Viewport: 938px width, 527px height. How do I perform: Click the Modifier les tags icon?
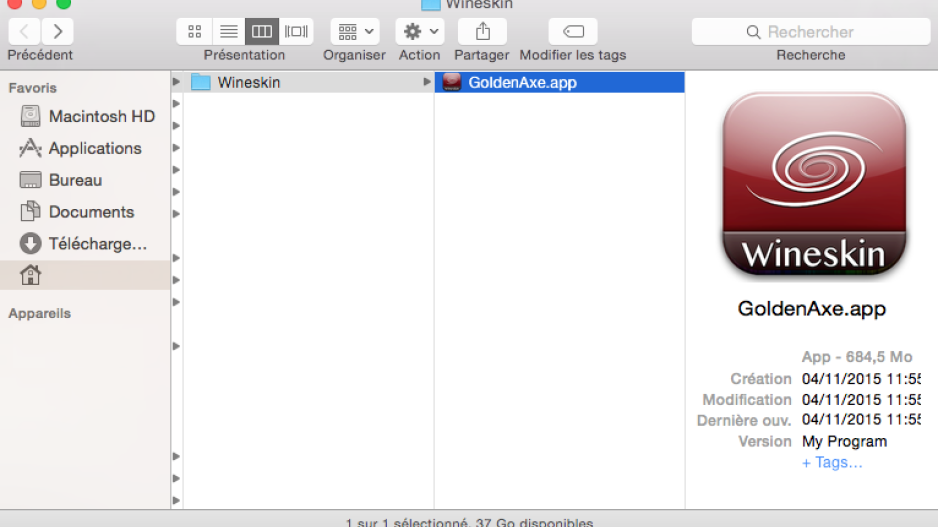click(573, 31)
